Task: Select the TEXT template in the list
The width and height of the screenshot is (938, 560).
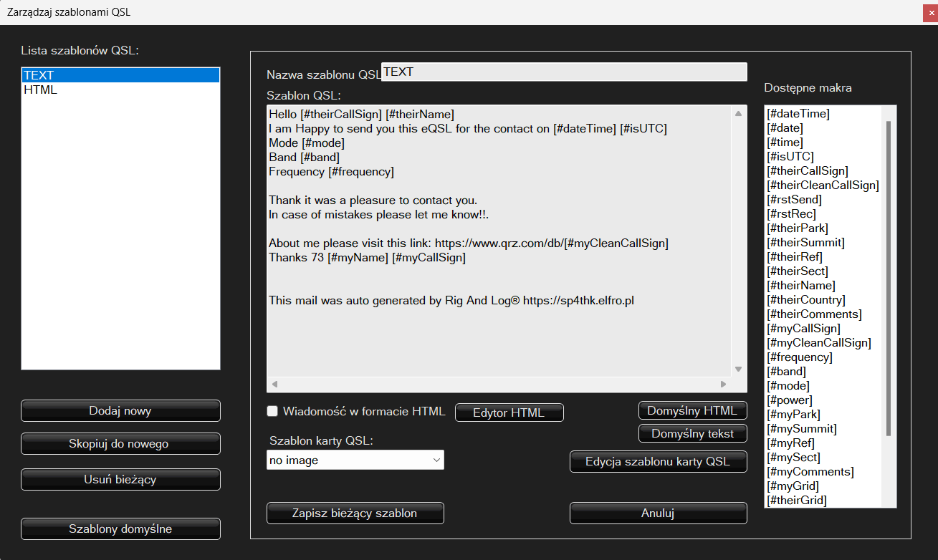Action: 120,75
